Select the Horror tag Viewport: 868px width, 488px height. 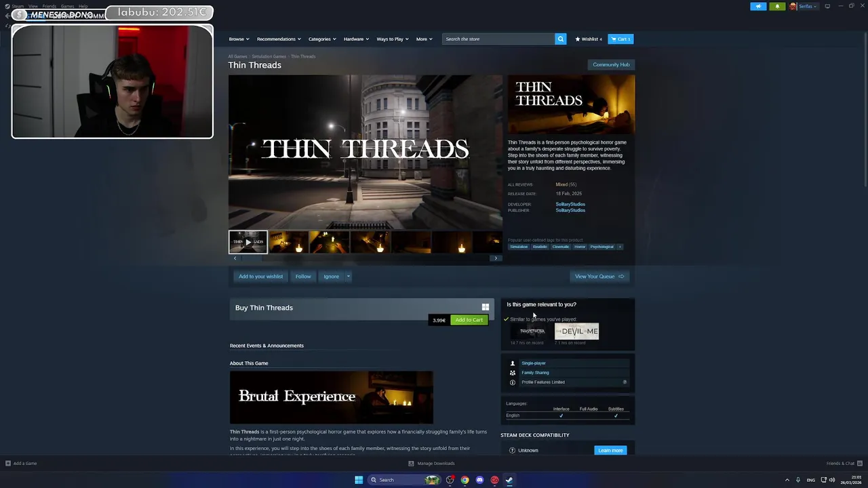tap(580, 247)
